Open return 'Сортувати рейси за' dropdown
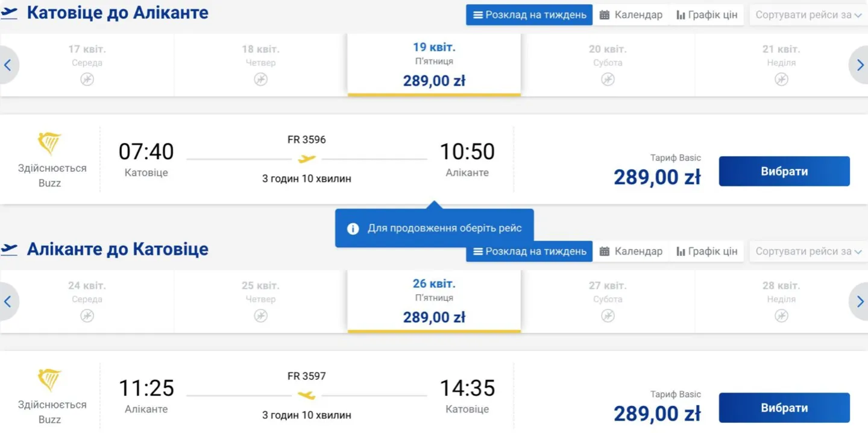 pos(808,251)
